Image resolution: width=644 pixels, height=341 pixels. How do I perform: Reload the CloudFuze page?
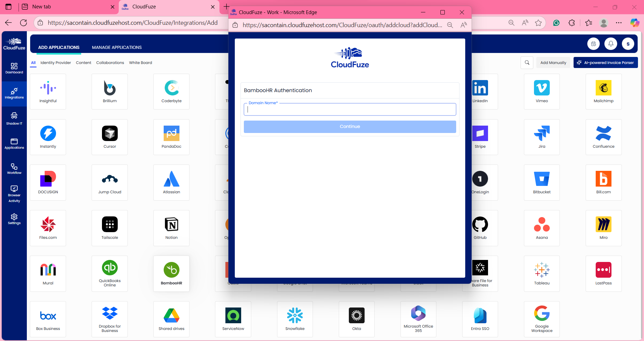pyautogui.click(x=23, y=22)
